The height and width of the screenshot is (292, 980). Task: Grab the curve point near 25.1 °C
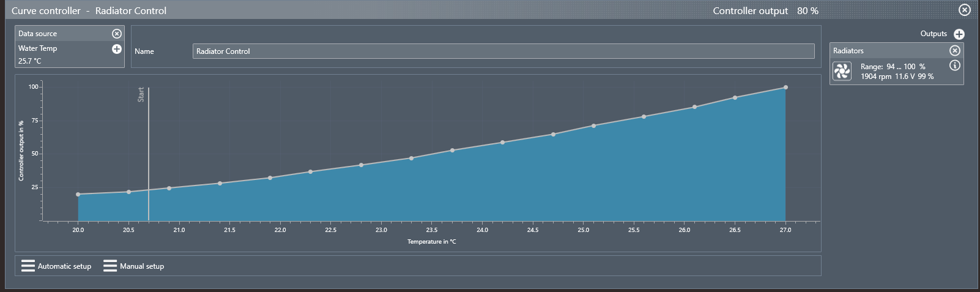[593, 126]
